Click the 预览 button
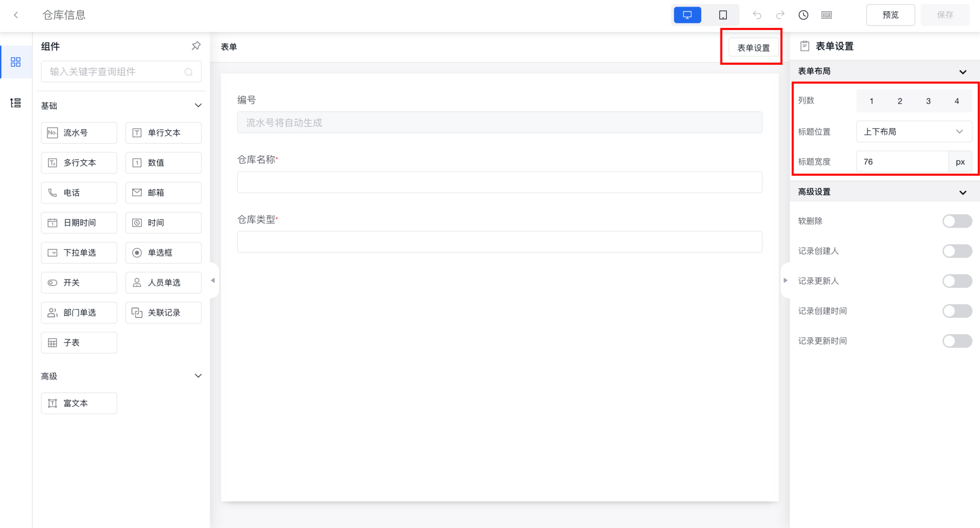The height and width of the screenshot is (528, 980). tap(890, 15)
